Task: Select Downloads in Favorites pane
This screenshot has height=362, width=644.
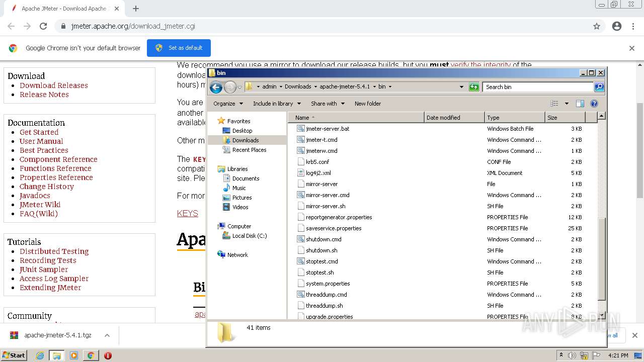Action: click(246, 140)
